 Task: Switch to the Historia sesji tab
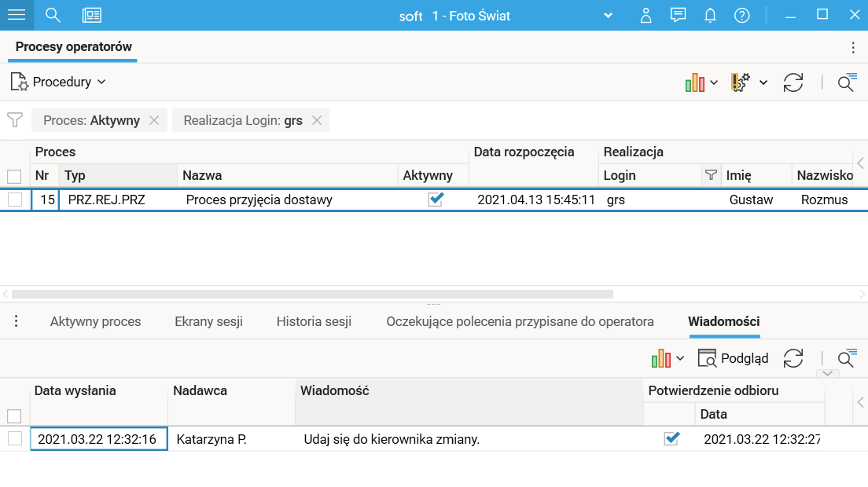pos(314,321)
